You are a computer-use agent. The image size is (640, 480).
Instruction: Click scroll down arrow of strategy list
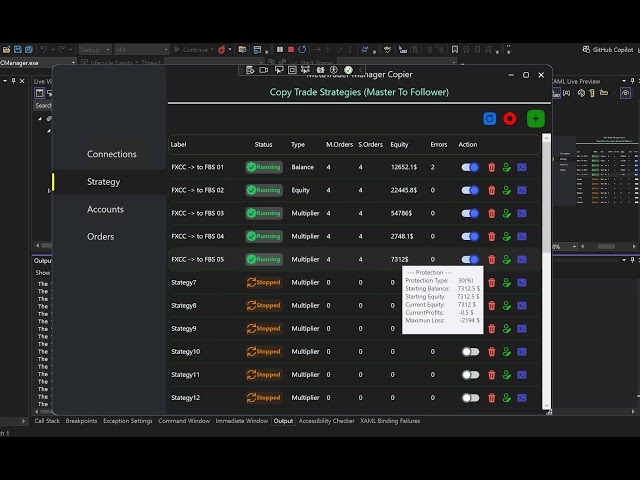546,406
